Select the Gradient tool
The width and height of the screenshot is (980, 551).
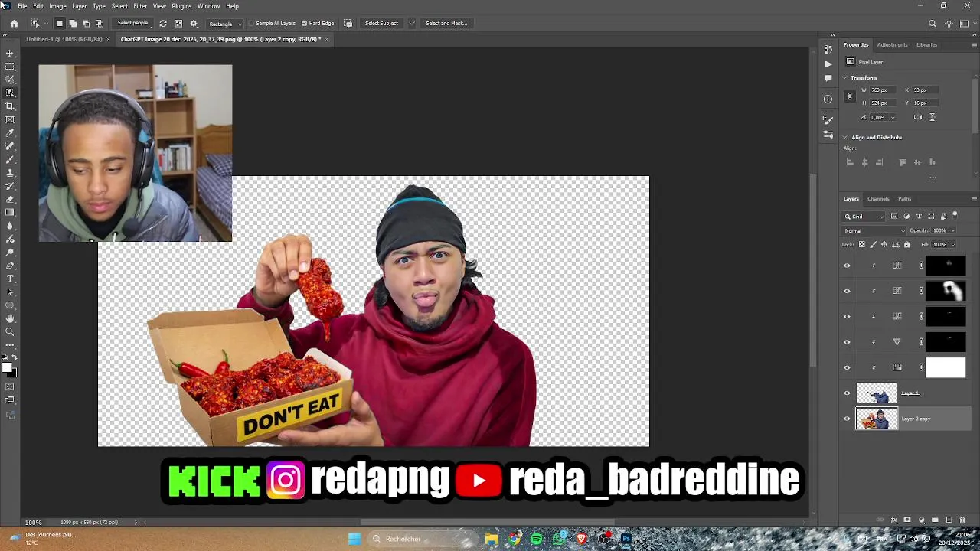pos(10,212)
